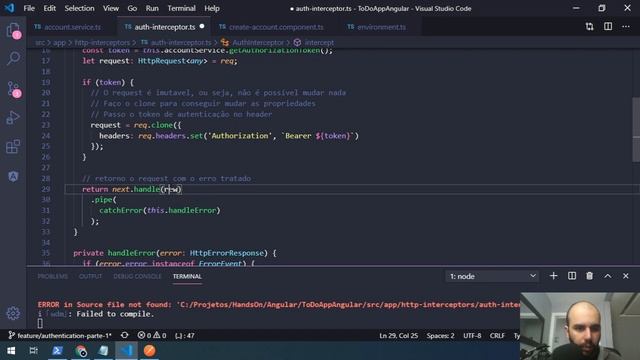
Task: Click 'http-interceptors' breadcrumb segment
Action: click(x=102, y=42)
